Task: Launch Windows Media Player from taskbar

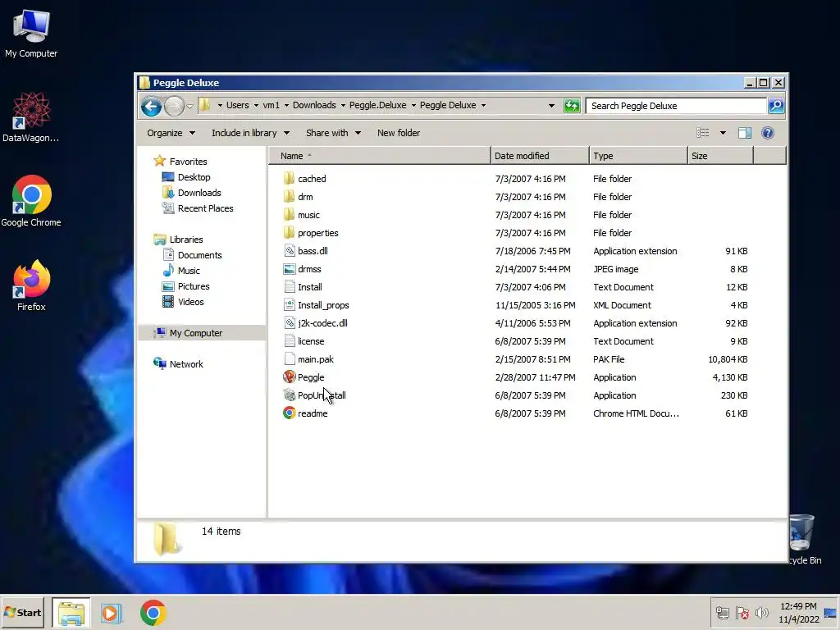Action: 112,613
